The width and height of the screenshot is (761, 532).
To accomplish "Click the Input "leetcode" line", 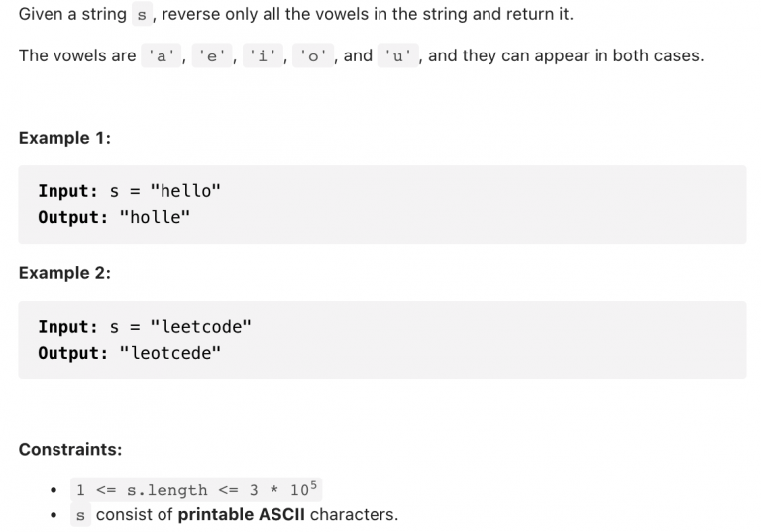I will 145,326.
